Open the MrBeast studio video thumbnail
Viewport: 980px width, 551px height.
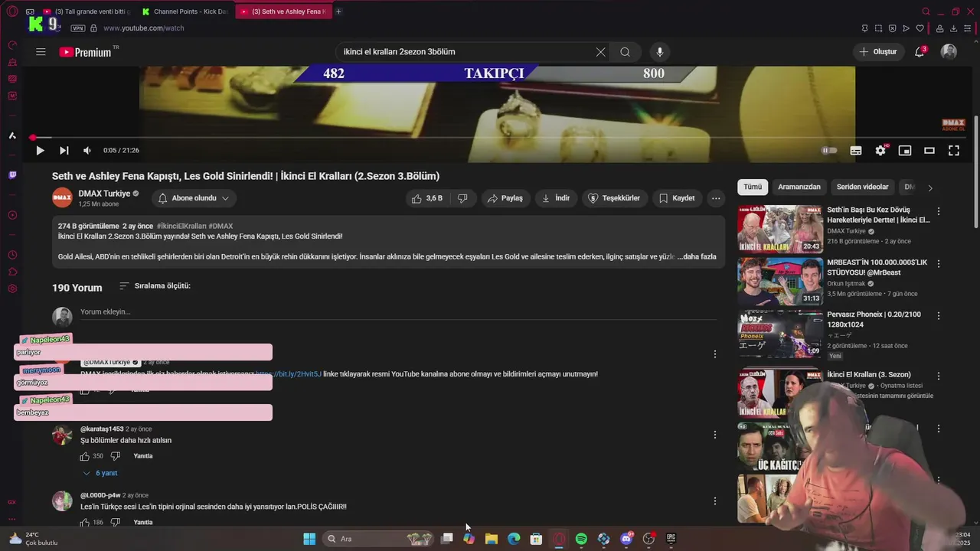780,281
